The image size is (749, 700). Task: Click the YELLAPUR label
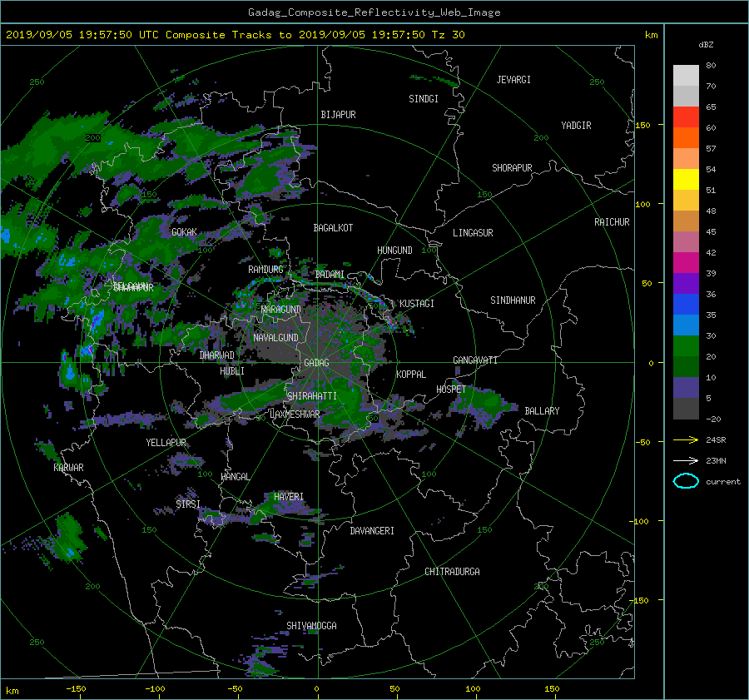pyautogui.click(x=166, y=443)
